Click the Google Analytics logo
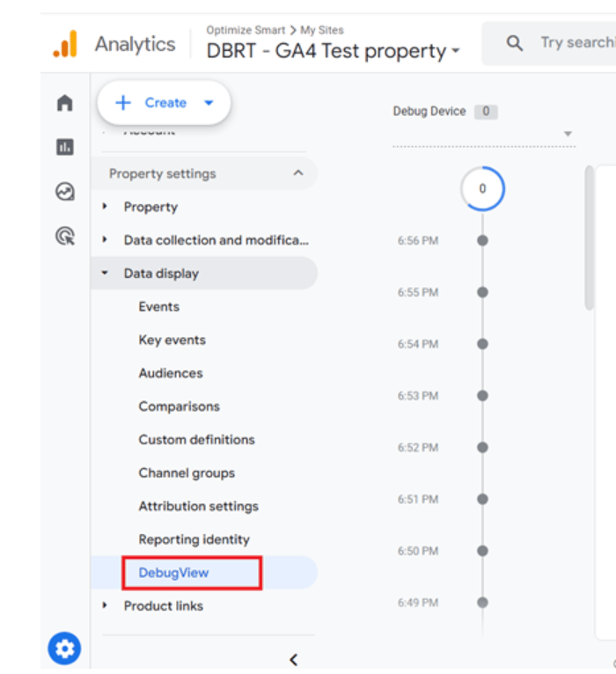Screen dimensions: 616x674 coord(66,44)
